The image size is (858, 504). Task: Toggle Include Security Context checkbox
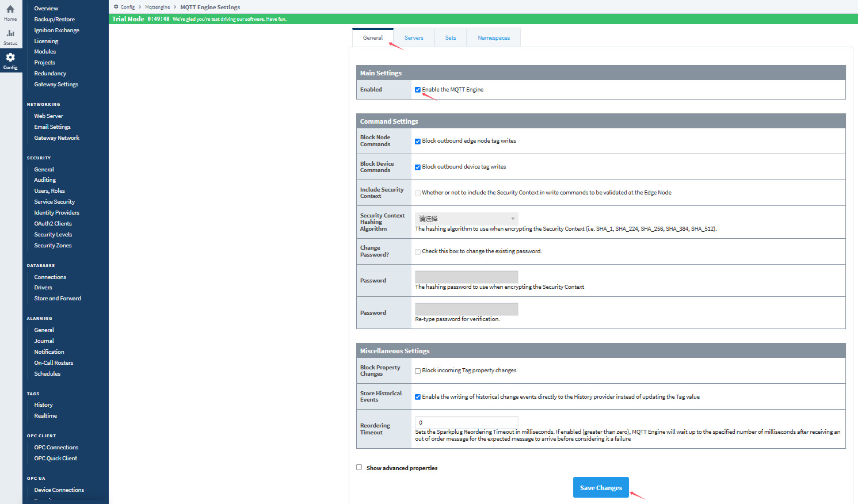pyautogui.click(x=418, y=193)
